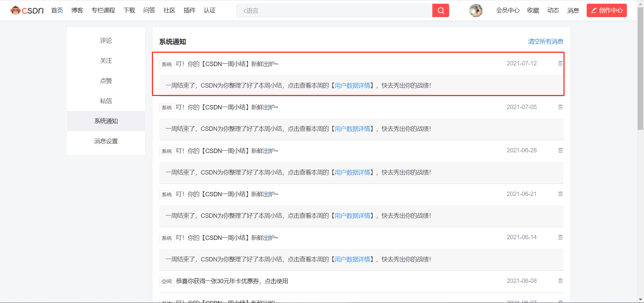
Task: Select 下载 in the top navigation
Action: [x=129, y=10]
